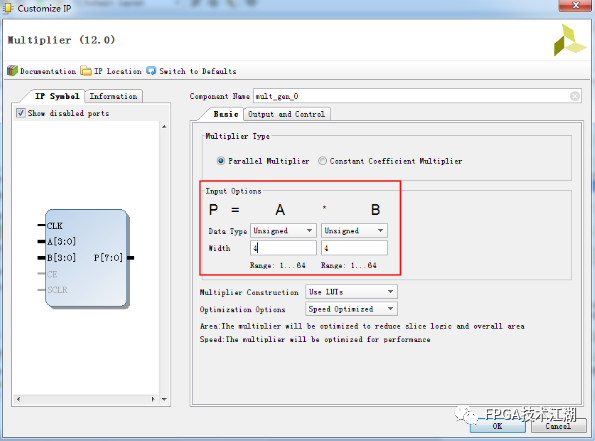Switch to the Information tab
Image resolution: width=595 pixels, height=441 pixels.
(113, 96)
